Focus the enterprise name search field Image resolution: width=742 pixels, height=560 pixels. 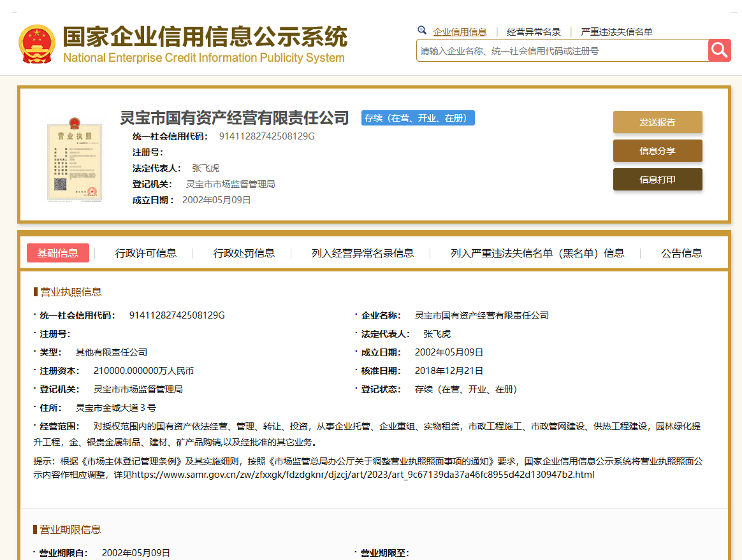pos(562,50)
